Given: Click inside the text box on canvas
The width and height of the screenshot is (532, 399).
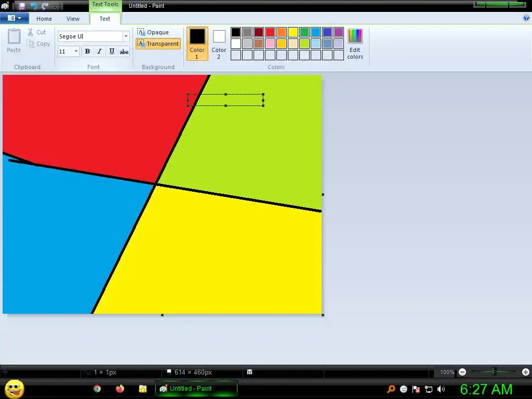Looking at the screenshot, I should click(225, 100).
